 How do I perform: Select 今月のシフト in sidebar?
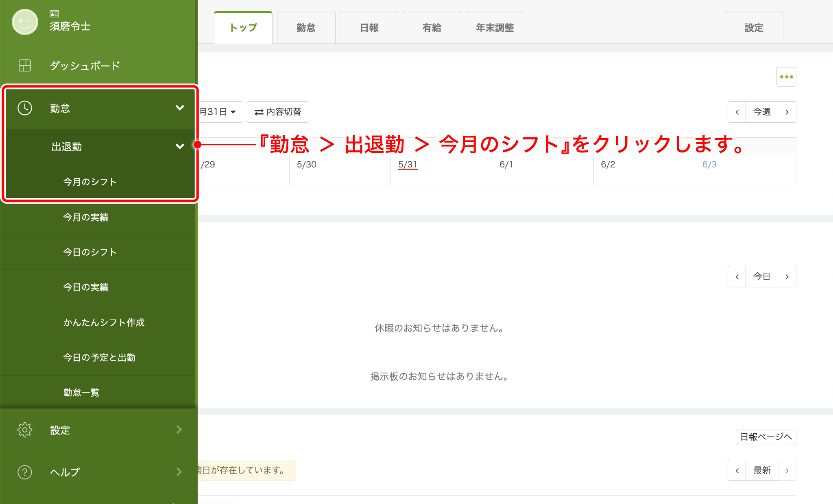click(90, 182)
